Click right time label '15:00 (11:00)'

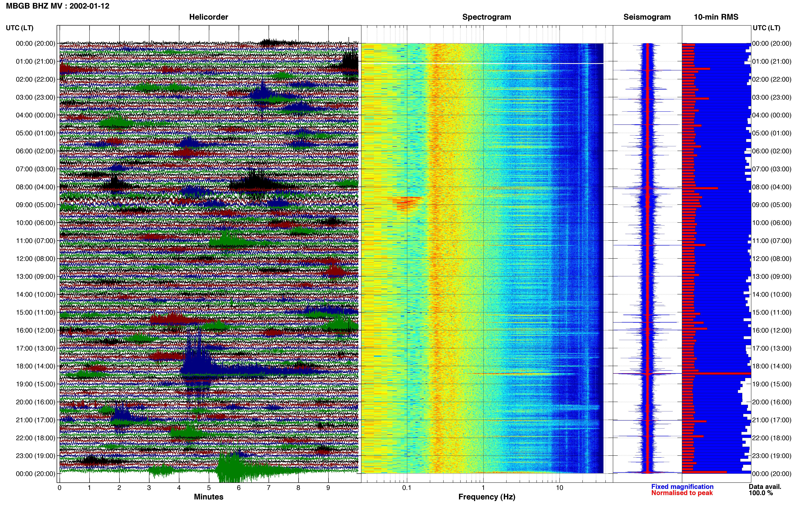[772, 313]
